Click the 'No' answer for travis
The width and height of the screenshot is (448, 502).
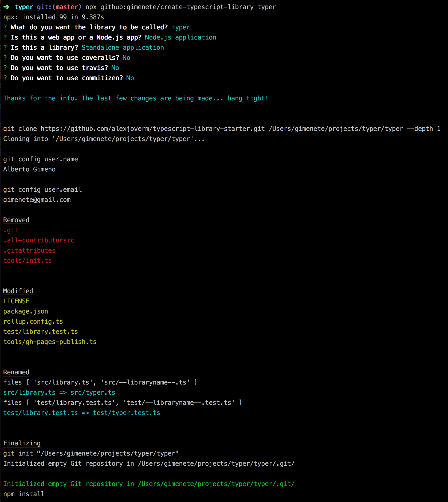[x=115, y=68]
